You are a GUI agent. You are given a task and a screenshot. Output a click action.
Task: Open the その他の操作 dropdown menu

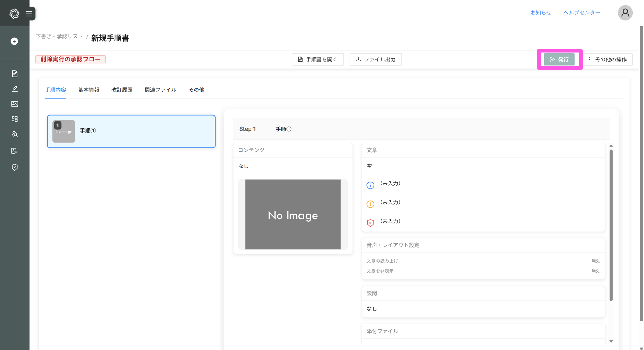(607, 60)
